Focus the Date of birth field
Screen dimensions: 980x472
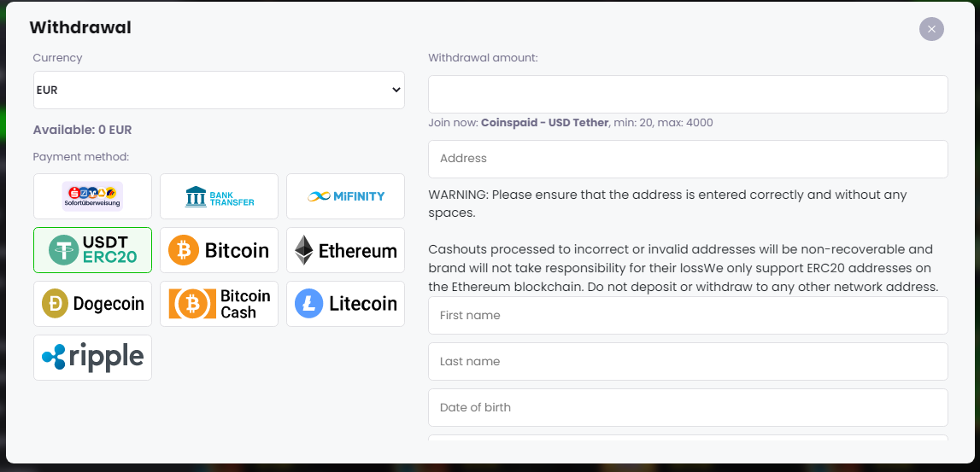point(688,408)
